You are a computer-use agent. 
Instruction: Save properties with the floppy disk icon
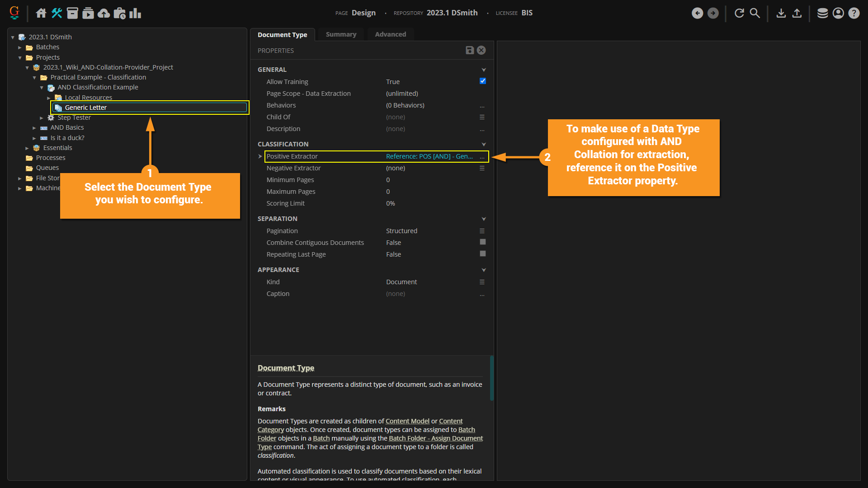[x=470, y=50]
